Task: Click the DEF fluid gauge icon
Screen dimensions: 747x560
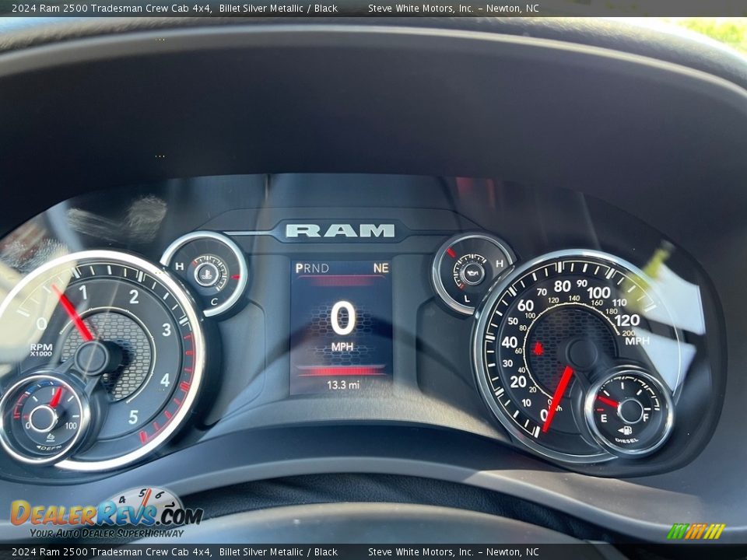Action: point(51,438)
